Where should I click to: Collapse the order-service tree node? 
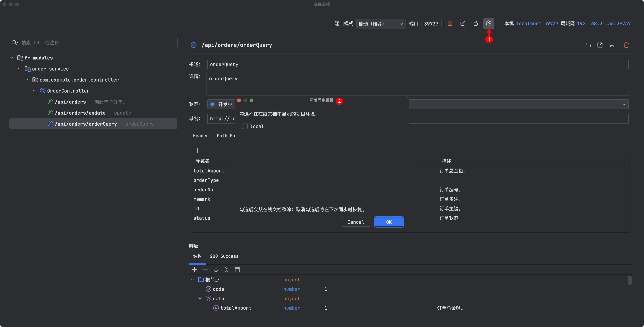tap(19, 69)
